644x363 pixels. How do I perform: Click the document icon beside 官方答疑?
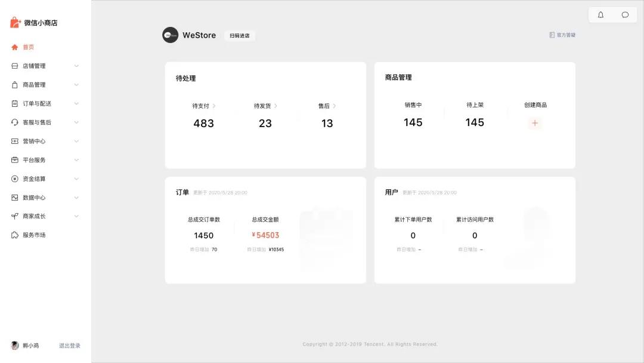click(552, 35)
